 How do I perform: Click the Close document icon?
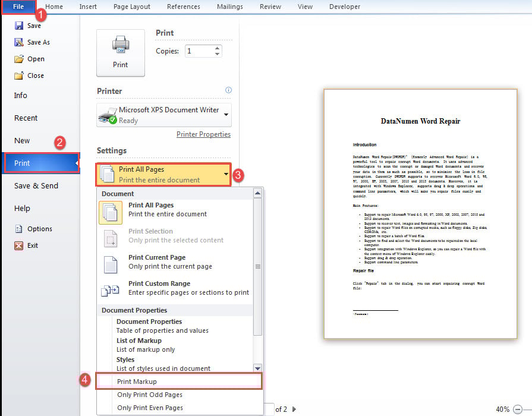pyautogui.click(x=18, y=75)
